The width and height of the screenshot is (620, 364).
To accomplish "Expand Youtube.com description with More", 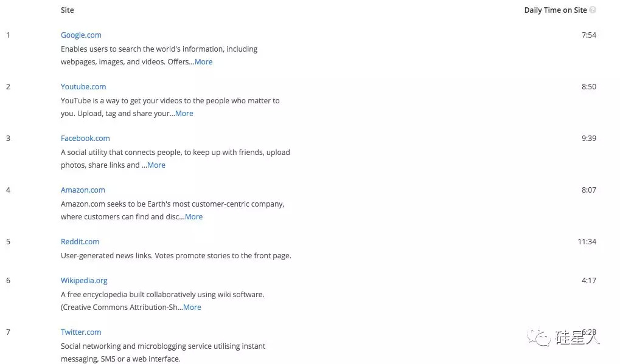I will (184, 114).
